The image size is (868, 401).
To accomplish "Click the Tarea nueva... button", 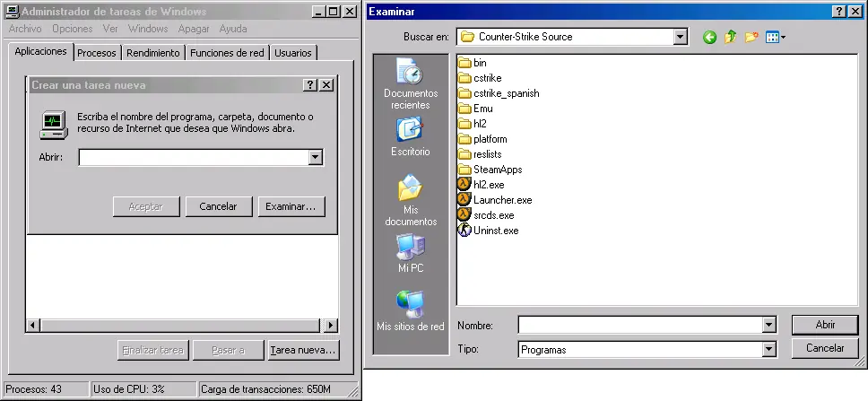I will 303,350.
